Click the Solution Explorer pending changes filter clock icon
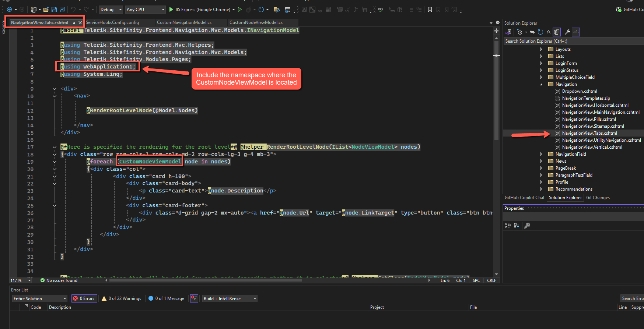Image resolution: width=644 pixels, height=329 pixels. point(520,32)
